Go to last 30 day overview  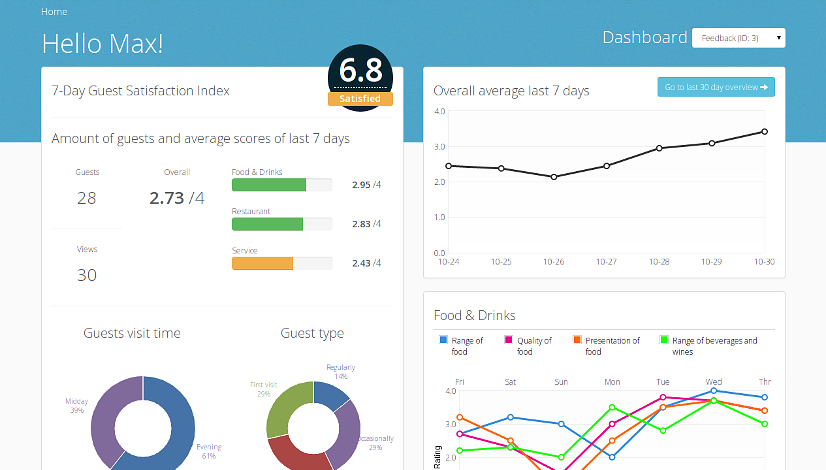click(x=716, y=88)
